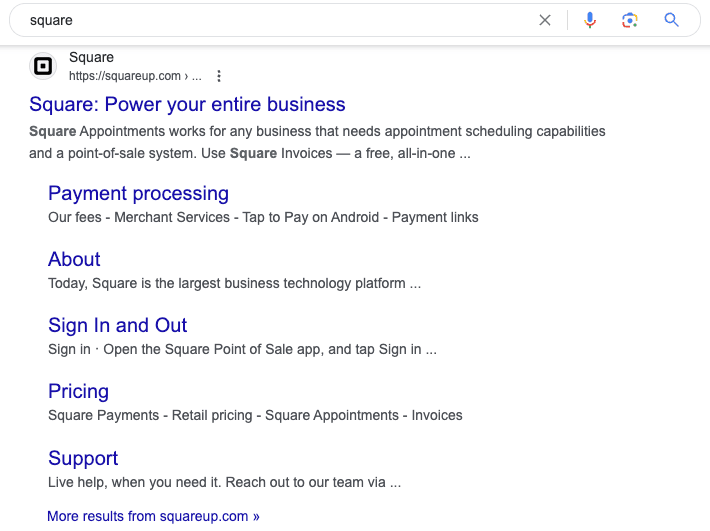Open the Sign In and Out sitelink

click(118, 325)
